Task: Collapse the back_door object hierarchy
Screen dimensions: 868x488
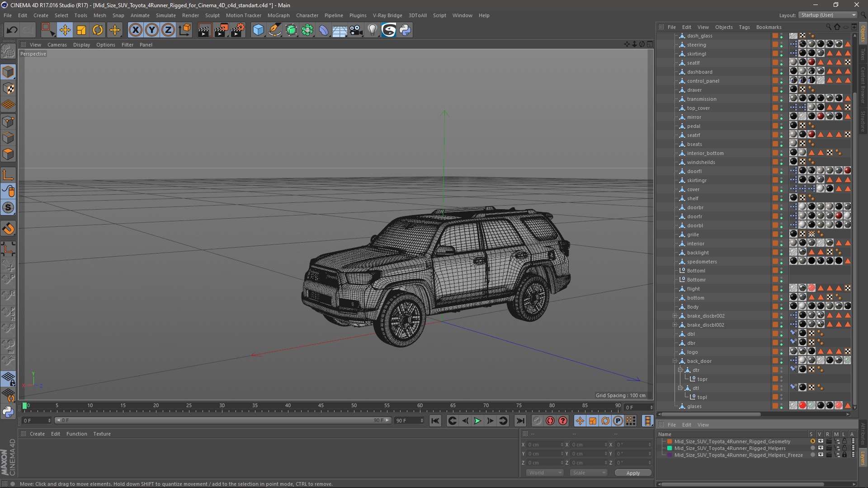Action: [x=675, y=361]
